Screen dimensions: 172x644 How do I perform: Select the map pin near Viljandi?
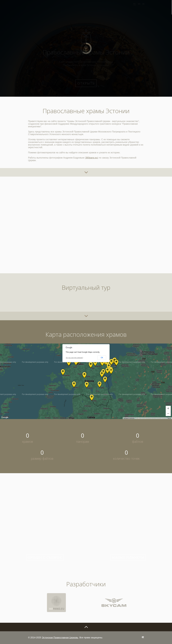(87, 385)
